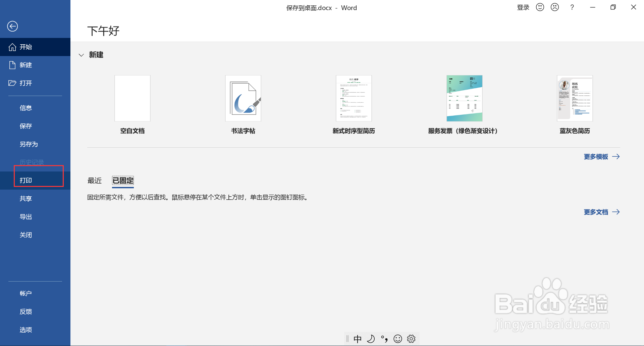The image size is (644, 346).
Task: Click the 更多文档 link
Action: pos(596,212)
